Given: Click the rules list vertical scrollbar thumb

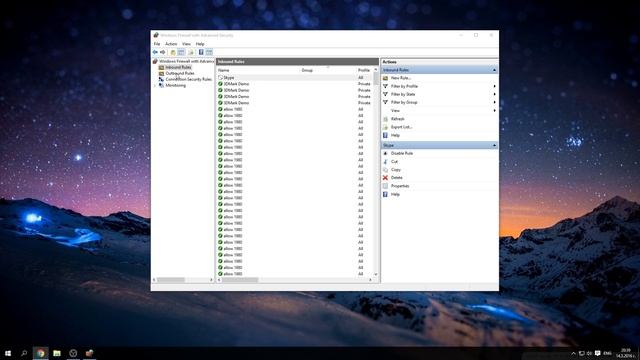Looking at the screenshot, I should [x=376, y=78].
